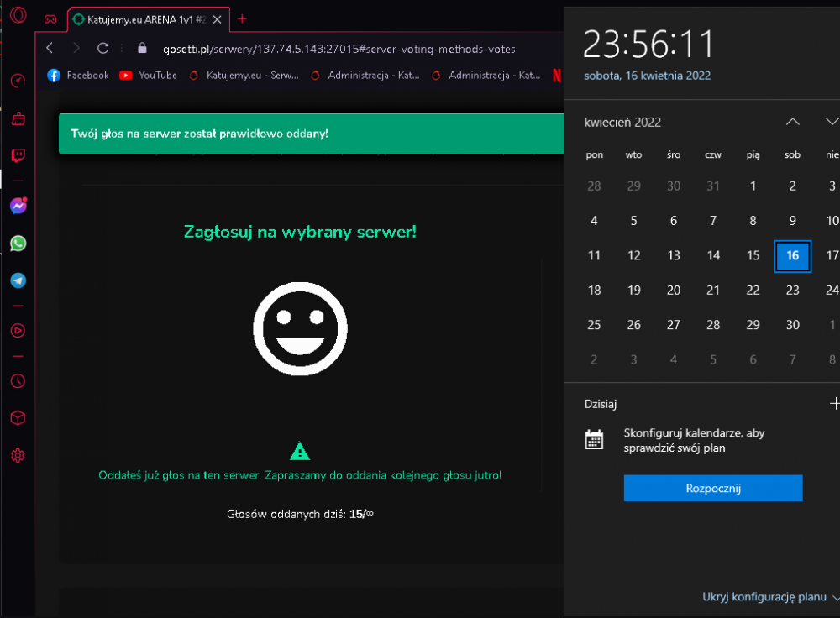
Task: Open the YouTube bookmark
Action: (x=149, y=76)
